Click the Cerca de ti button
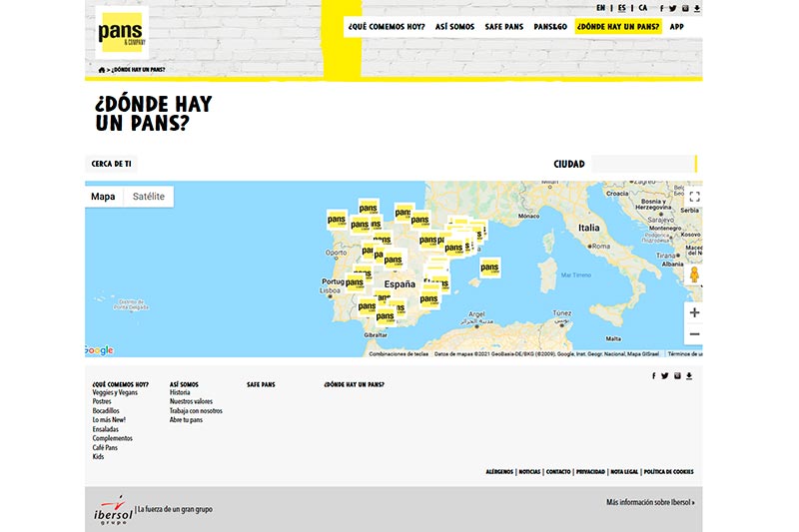The width and height of the screenshot is (799, 532). click(x=111, y=164)
